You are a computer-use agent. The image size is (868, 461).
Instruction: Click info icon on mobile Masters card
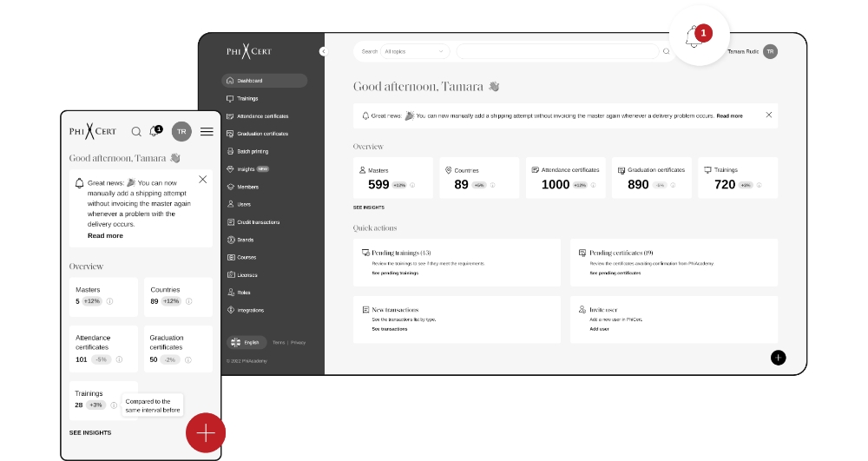coord(109,301)
